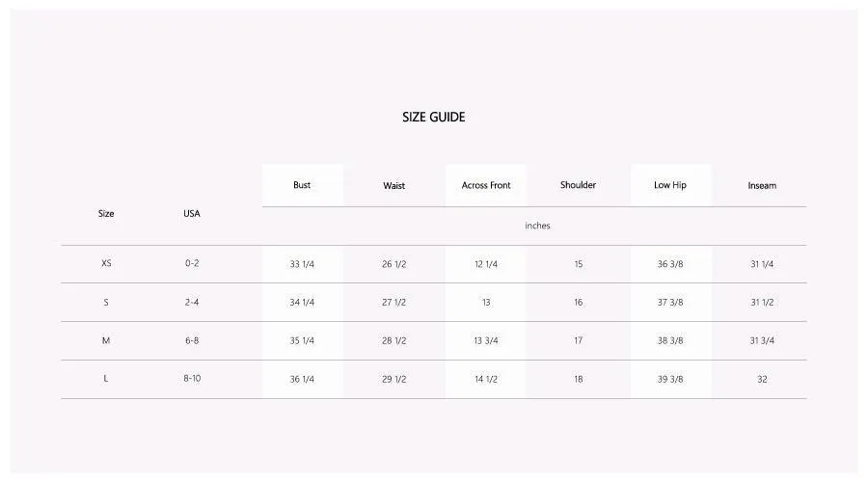Click the 8-10 USA size cell

(x=192, y=379)
